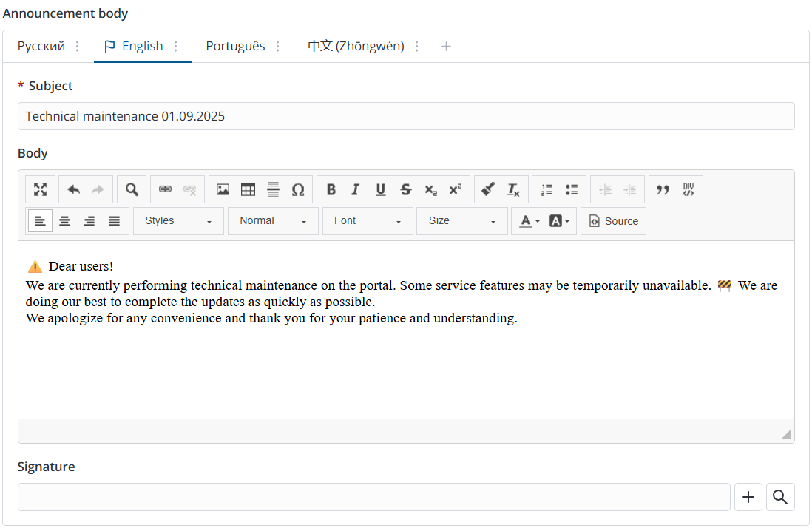Add a new signature with plus button

(748, 497)
